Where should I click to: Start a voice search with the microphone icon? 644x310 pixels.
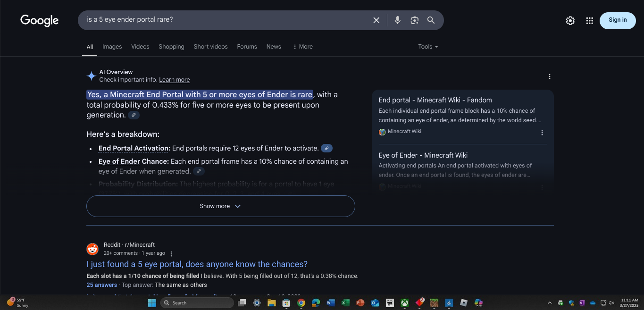coord(398,20)
